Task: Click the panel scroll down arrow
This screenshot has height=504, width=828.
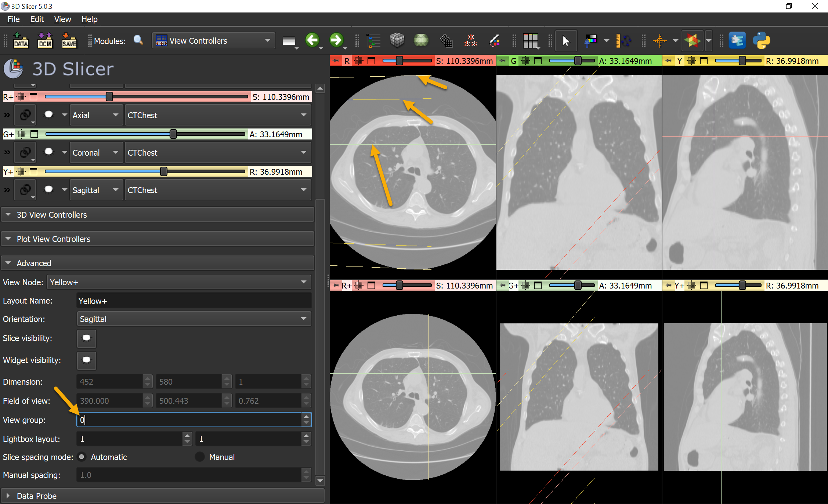Action: point(320,481)
